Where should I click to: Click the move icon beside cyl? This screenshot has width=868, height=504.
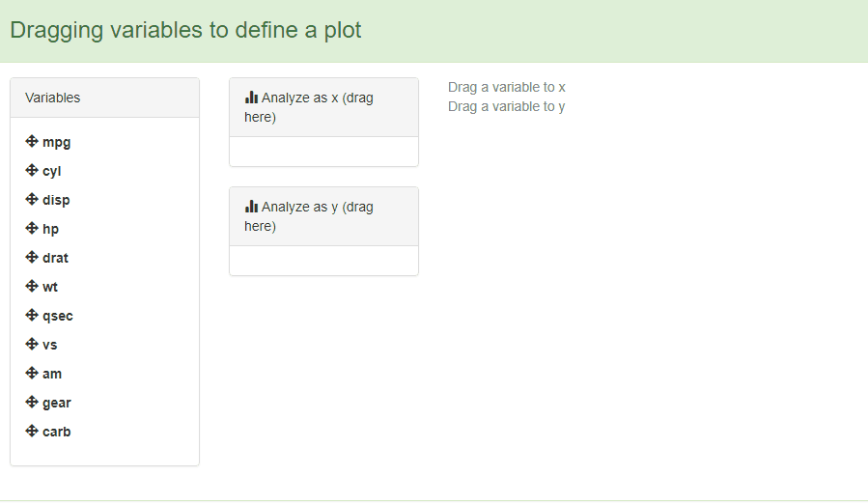tap(32, 171)
